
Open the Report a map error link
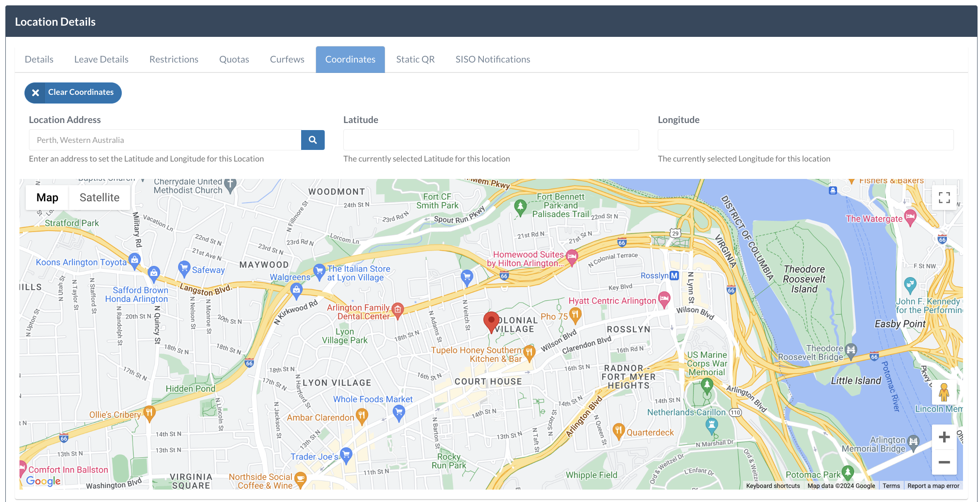point(933,486)
